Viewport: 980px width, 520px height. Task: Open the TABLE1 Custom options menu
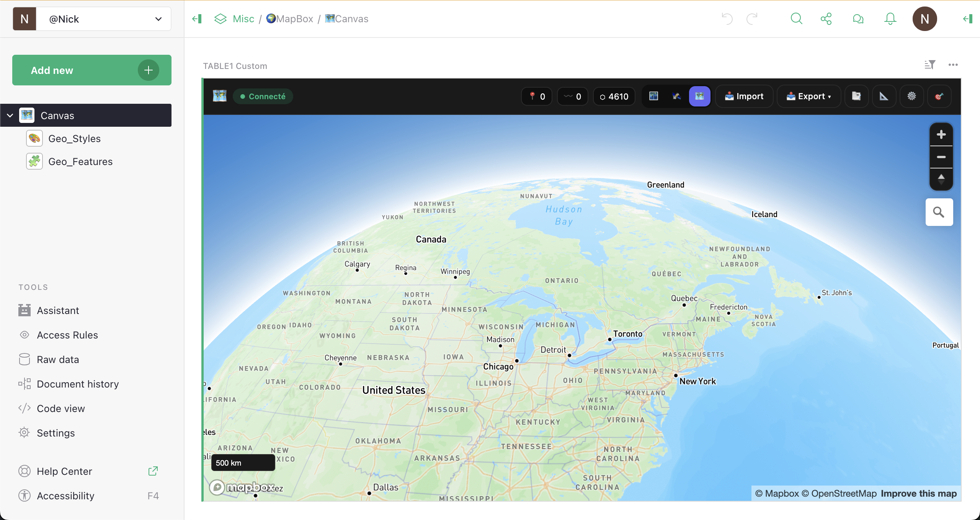tap(953, 65)
